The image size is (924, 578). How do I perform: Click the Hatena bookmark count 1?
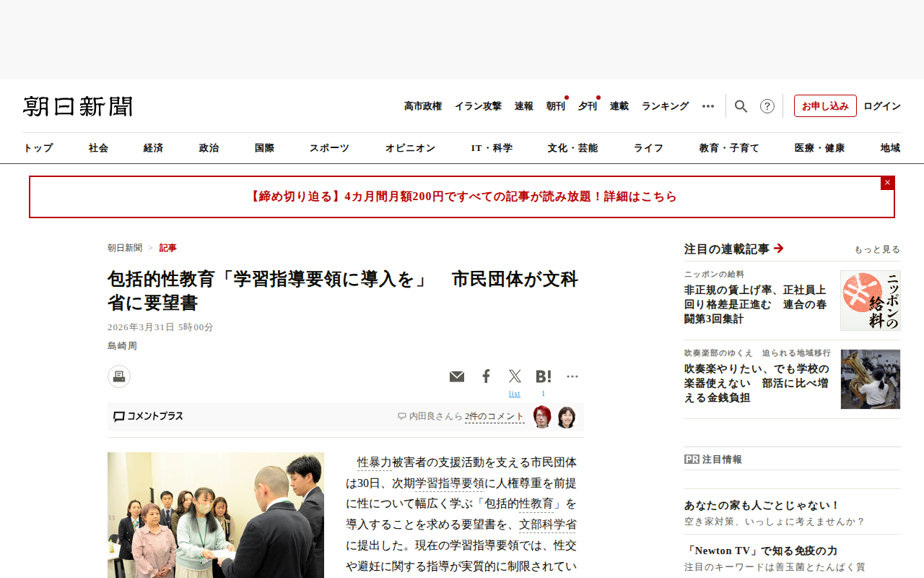544,394
